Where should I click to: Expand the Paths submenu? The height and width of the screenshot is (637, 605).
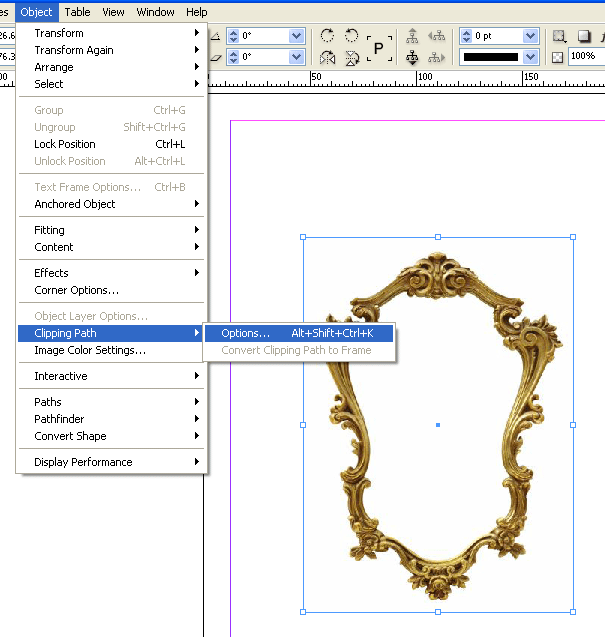coord(111,402)
